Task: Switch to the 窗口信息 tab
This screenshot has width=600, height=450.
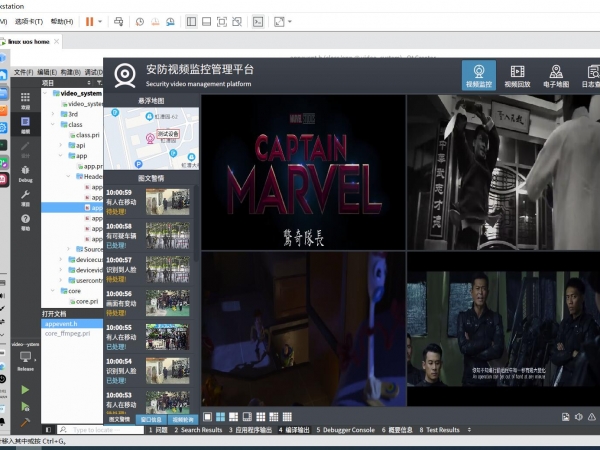Action: pyautogui.click(x=152, y=420)
